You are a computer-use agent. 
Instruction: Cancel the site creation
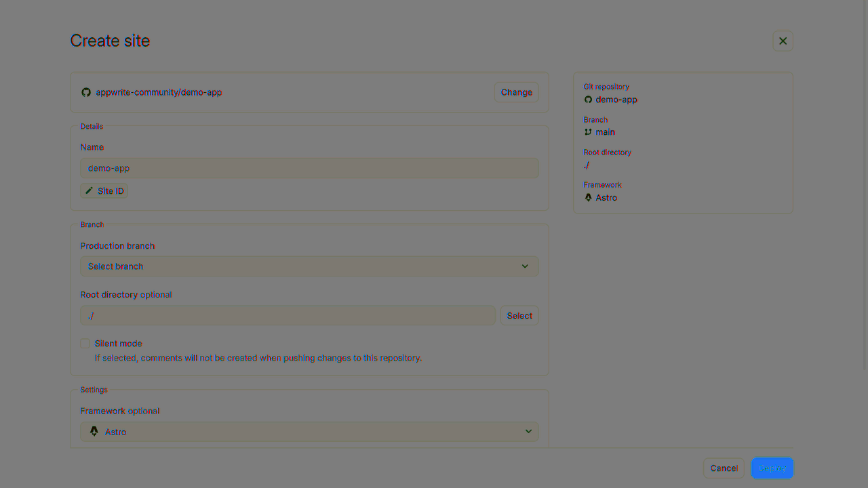tap(724, 468)
